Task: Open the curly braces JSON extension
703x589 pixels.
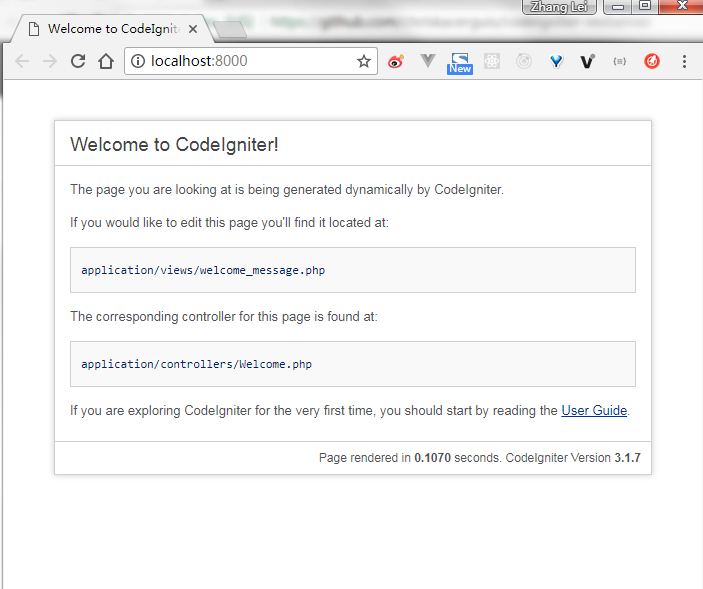Action: point(620,61)
